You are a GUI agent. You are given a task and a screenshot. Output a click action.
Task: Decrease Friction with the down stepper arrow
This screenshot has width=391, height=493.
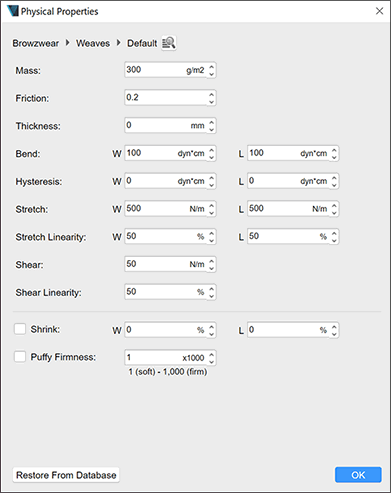[x=211, y=102]
